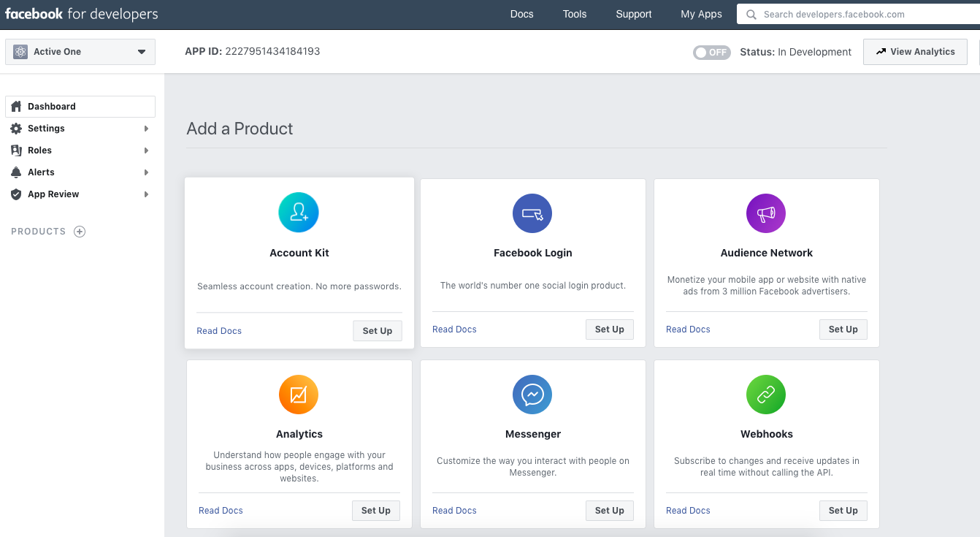Open the Docs menu
Viewport: 980px width, 537px height.
coord(521,14)
